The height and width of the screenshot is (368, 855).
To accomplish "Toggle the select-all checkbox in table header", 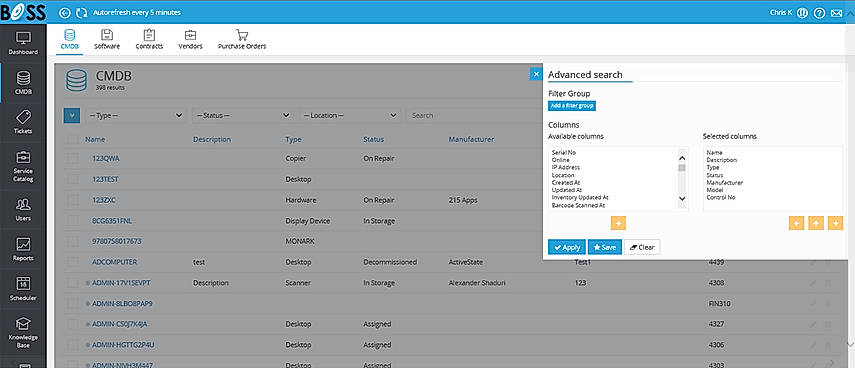I will click(72, 140).
